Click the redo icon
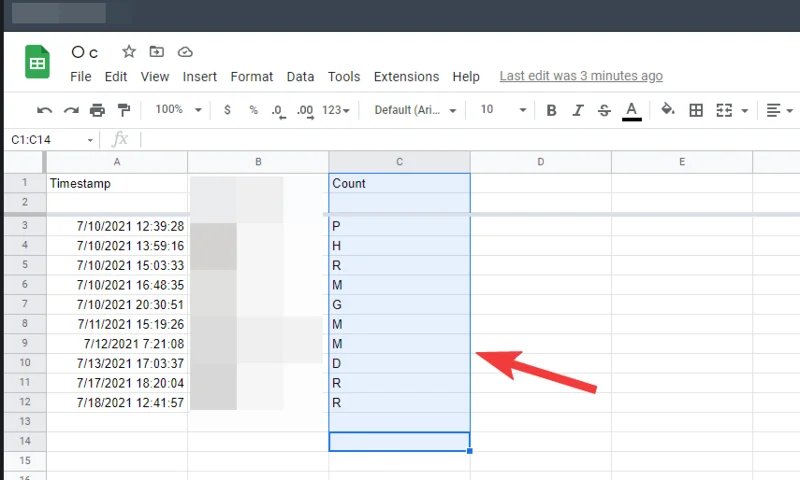Screen dimensions: 800x480 [71, 110]
